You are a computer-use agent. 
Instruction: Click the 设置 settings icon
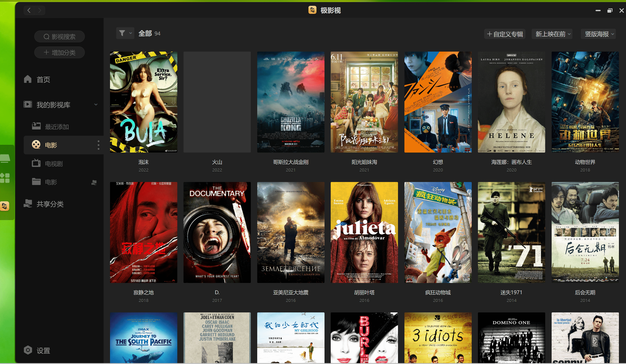[27, 350]
